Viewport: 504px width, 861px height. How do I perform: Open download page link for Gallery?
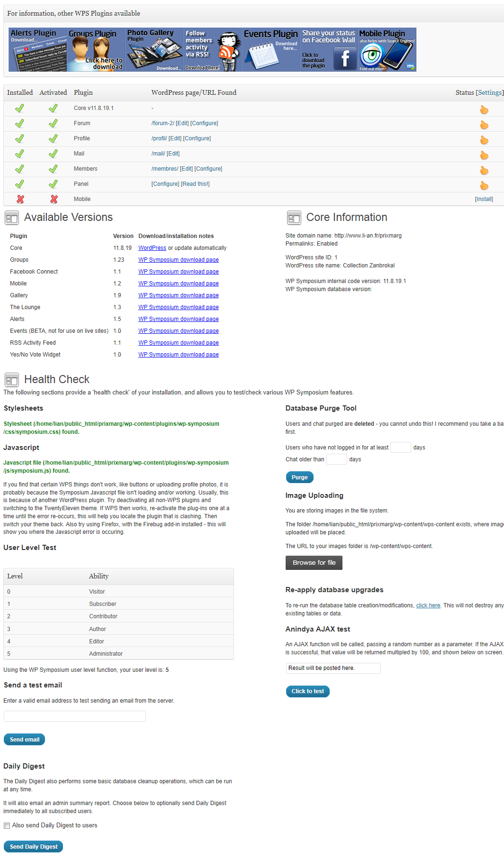[179, 295]
